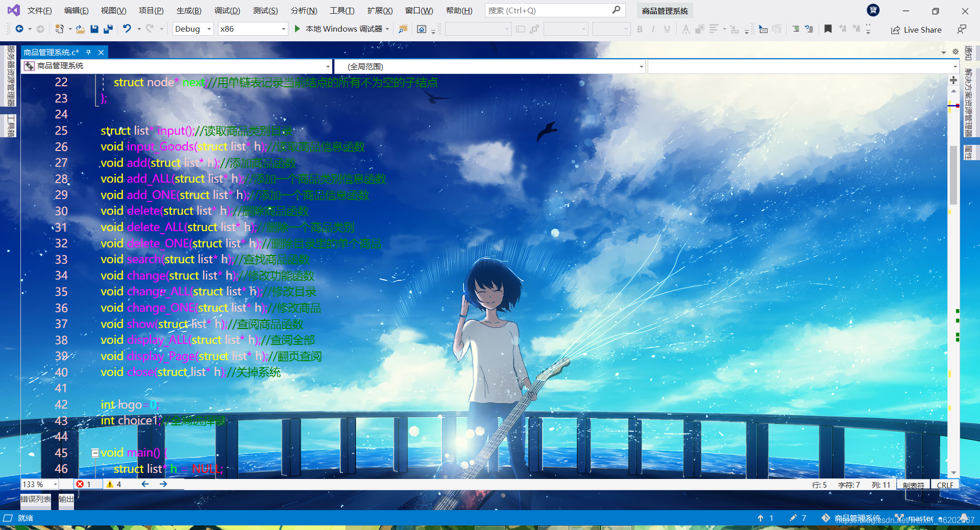Toggle the bookmark icon on the toolbar
The width and height of the screenshot is (980, 530).
[828, 29]
